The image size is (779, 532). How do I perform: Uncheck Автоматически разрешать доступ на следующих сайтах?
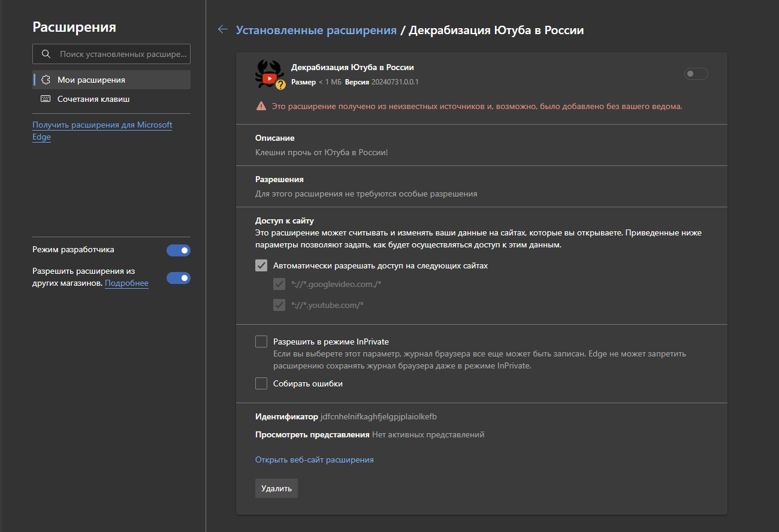(261, 265)
